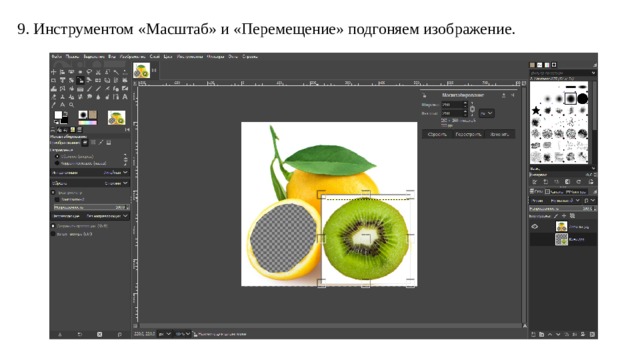Screen dimensions: 640x360
Task: Toggle the eye of the top layer
Action: [x=534, y=227]
